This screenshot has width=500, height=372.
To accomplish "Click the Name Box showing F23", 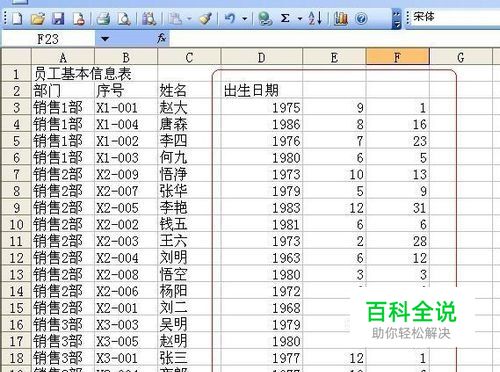I will click(x=49, y=39).
